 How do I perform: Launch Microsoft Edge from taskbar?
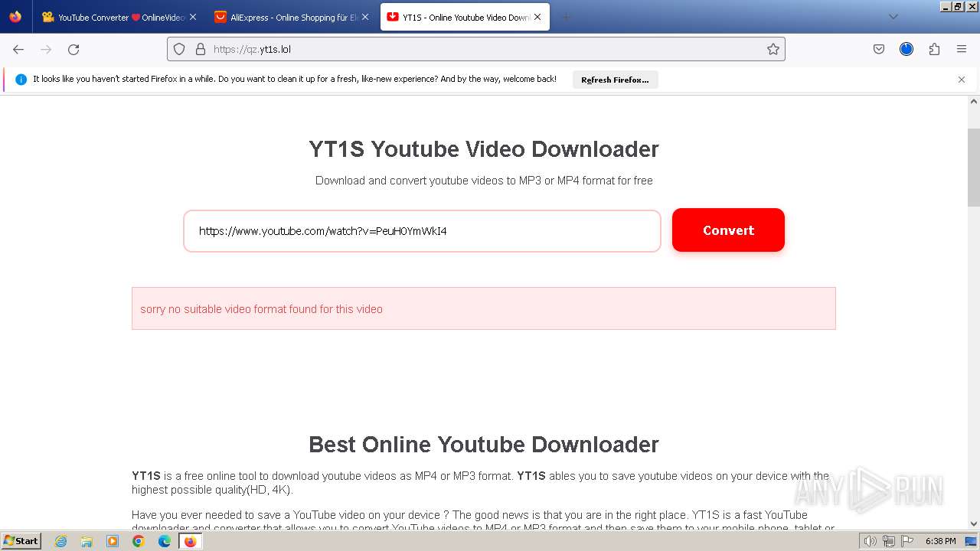[x=165, y=541]
